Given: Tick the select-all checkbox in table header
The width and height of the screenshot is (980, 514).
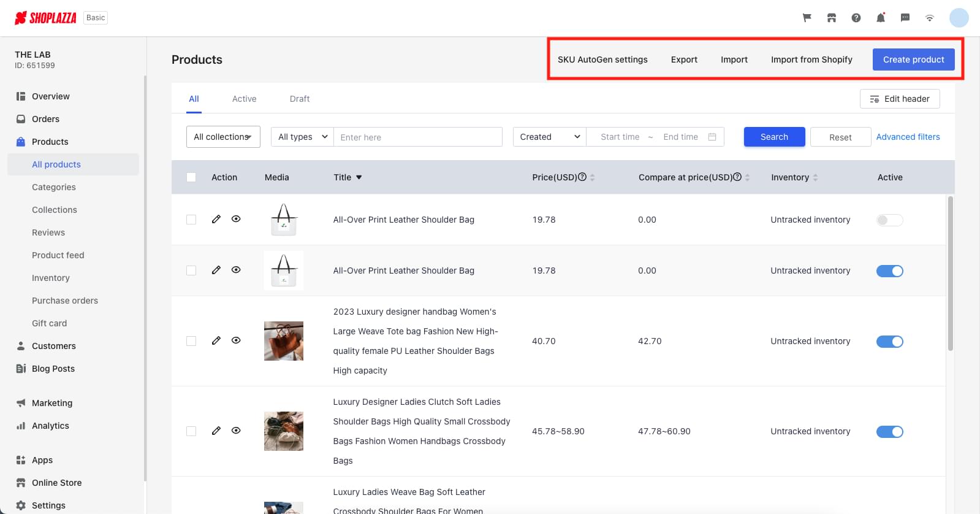Looking at the screenshot, I should point(191,177).
